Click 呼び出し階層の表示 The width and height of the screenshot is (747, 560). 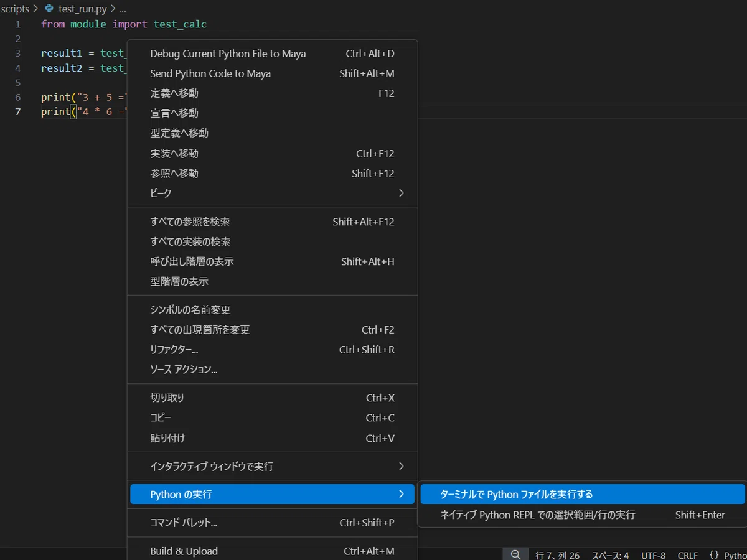(272, 261)
